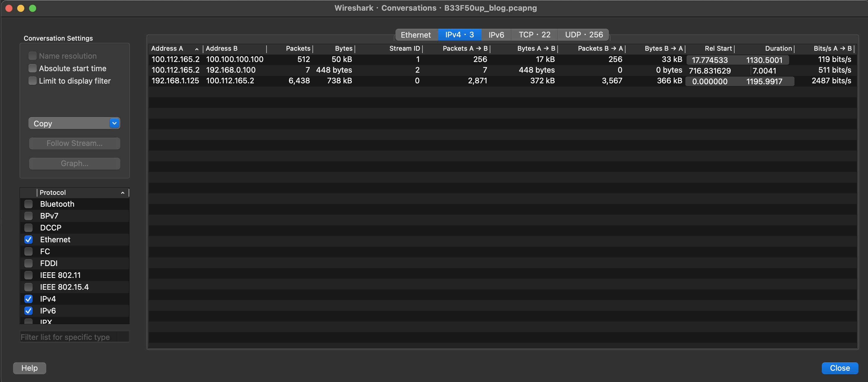Click the Address A sort arrow
The height and width of the screenshot is (382, 868).
[x=197, y=49]
